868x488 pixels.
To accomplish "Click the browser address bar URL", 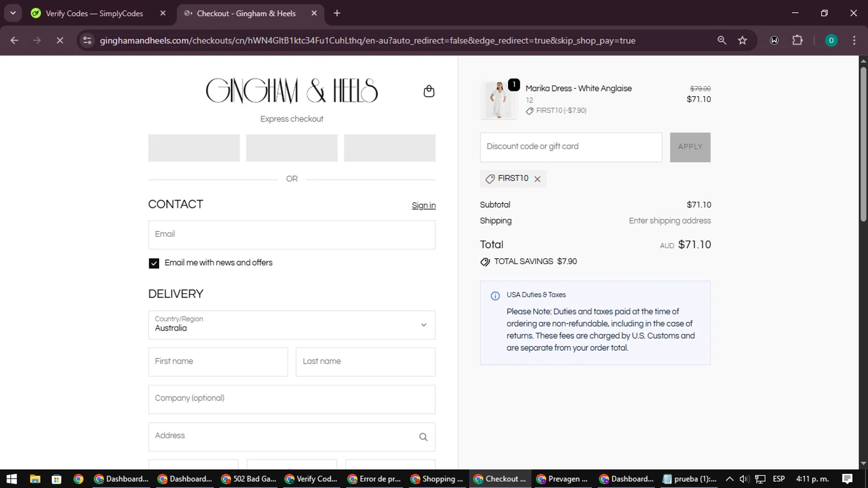I will [x=367, y=41].
